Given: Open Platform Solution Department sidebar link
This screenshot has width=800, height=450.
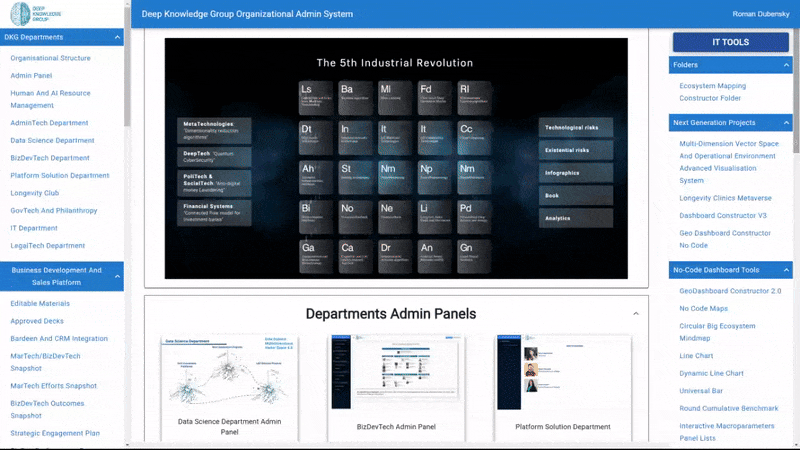Looking at the screenshot, I should 60,176.
